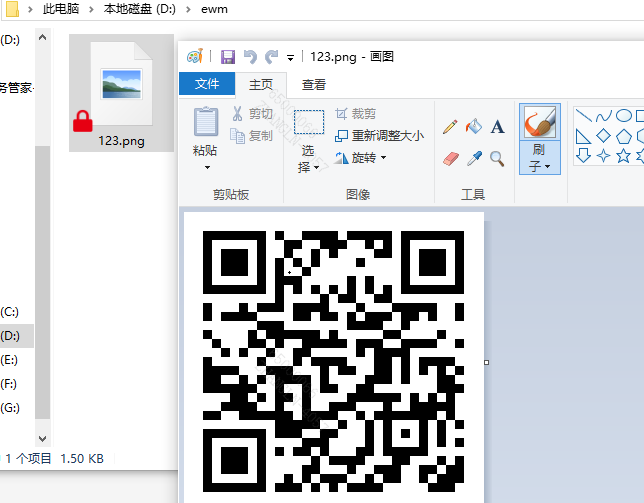Click sidebar scrollbar down arrow

tap(42, 438)
